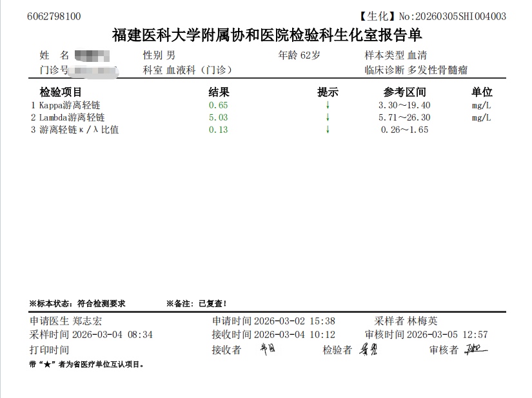This screenshot has width=532, height=398.
Task: Click reference range 5.71～26.30
Action: coord(404,117)
